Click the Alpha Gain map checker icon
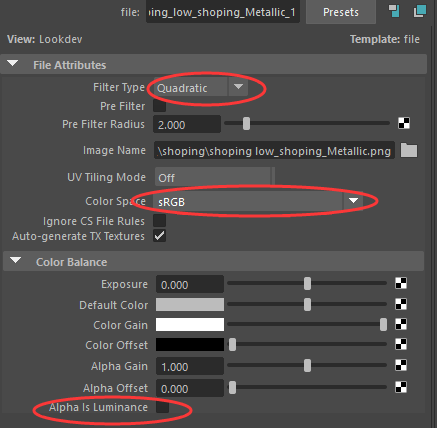This screenshot has width=437, height=428. [401, 365]
